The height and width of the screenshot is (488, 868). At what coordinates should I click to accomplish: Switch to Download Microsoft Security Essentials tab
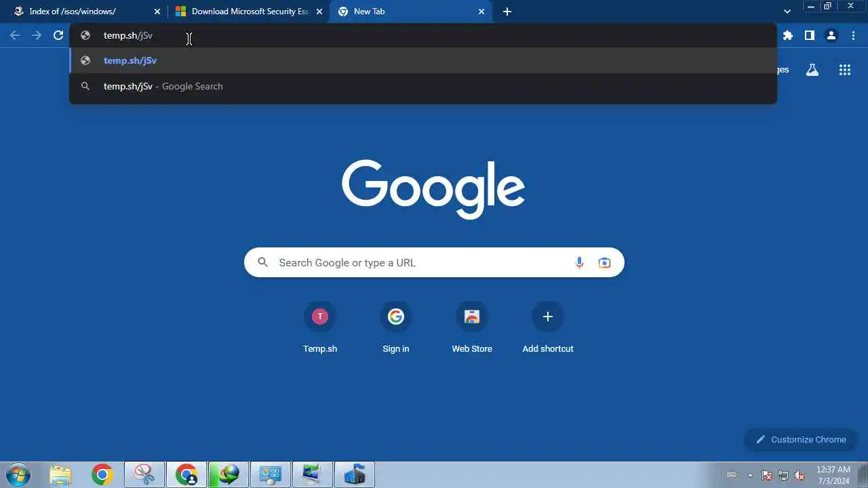[x=249, y=12]
